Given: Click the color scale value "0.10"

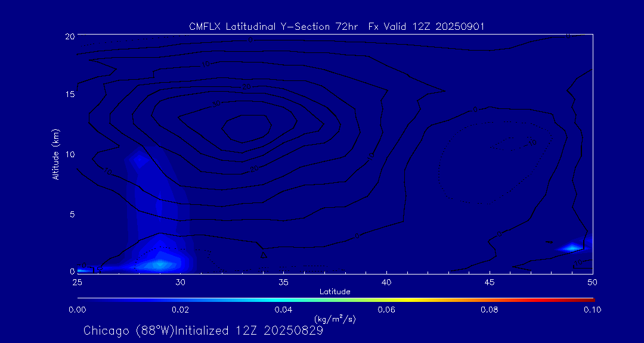Looking at the screenshot, I should point(593,310).
